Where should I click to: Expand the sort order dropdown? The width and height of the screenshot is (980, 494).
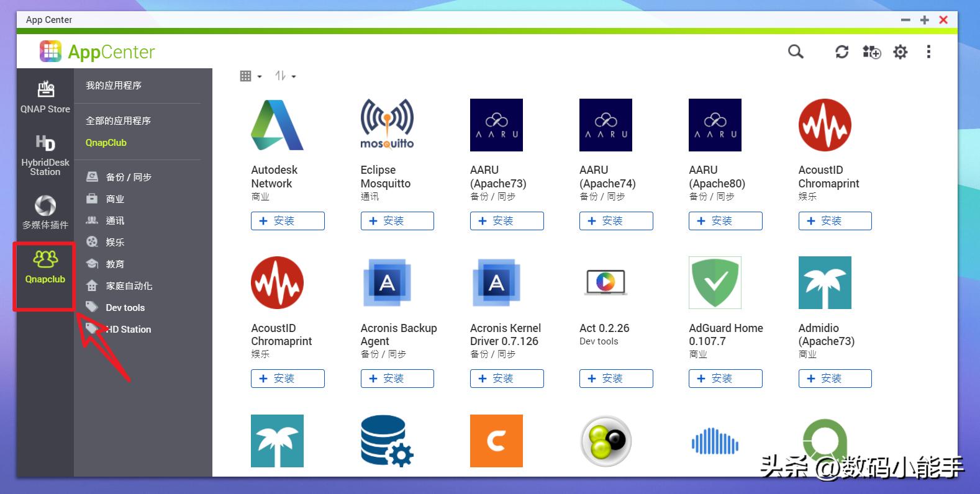click(x=286, y=76)
